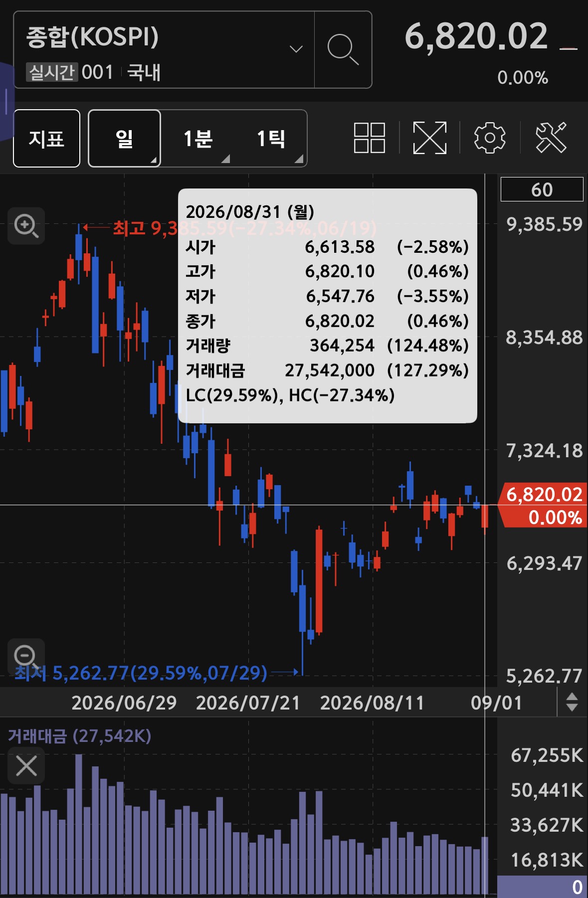Open drawing tools wrench icon

tap(551, 138)
